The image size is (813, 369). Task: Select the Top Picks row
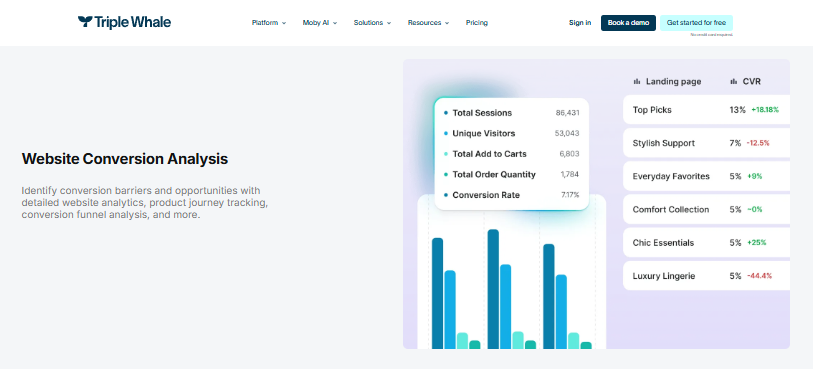[x=706, y=109]
